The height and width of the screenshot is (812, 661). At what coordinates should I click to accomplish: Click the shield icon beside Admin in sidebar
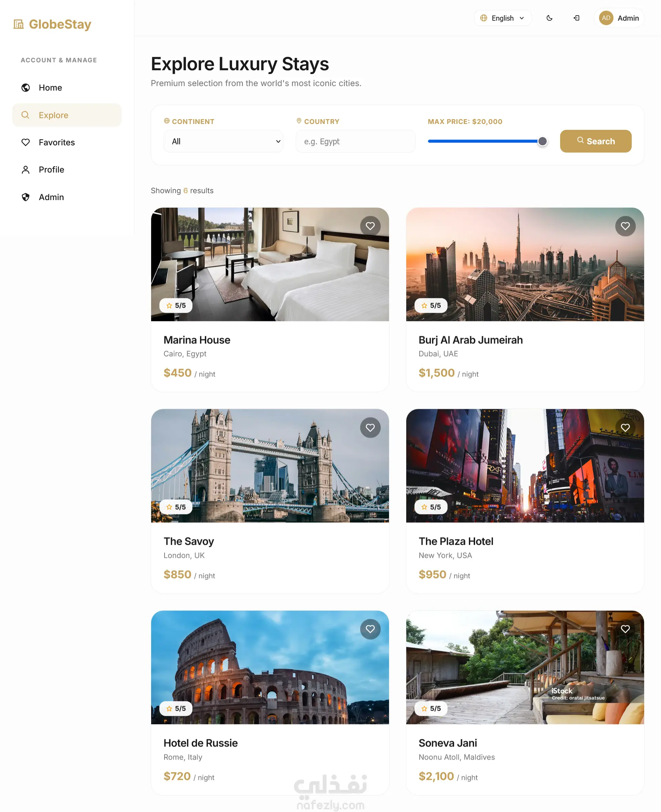pos(25,197)
